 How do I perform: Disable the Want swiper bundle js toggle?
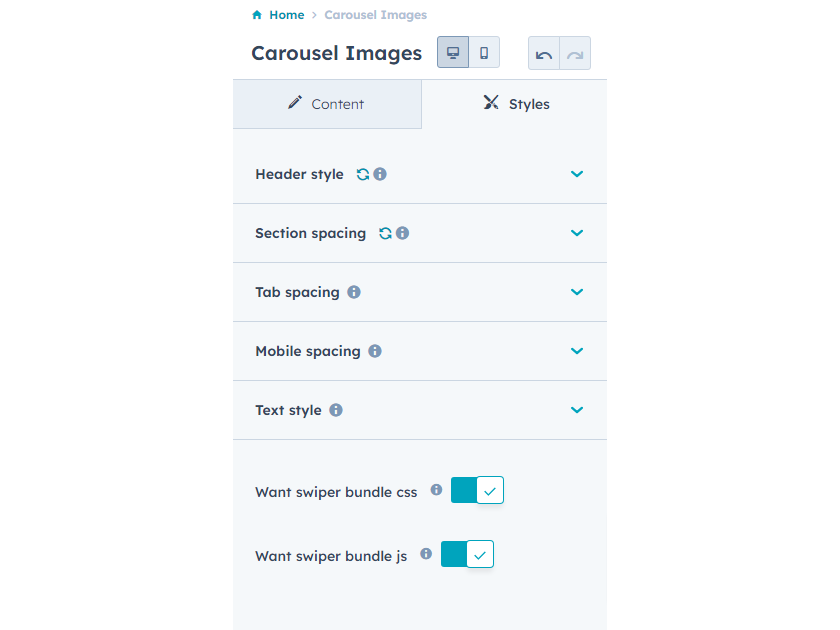tap(467, 554)
